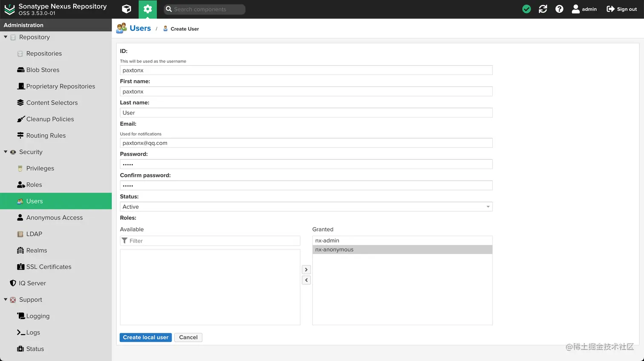This screenshot has height=361, width=644.
Task: Click the Cancel button
Action: pos(188,337)
